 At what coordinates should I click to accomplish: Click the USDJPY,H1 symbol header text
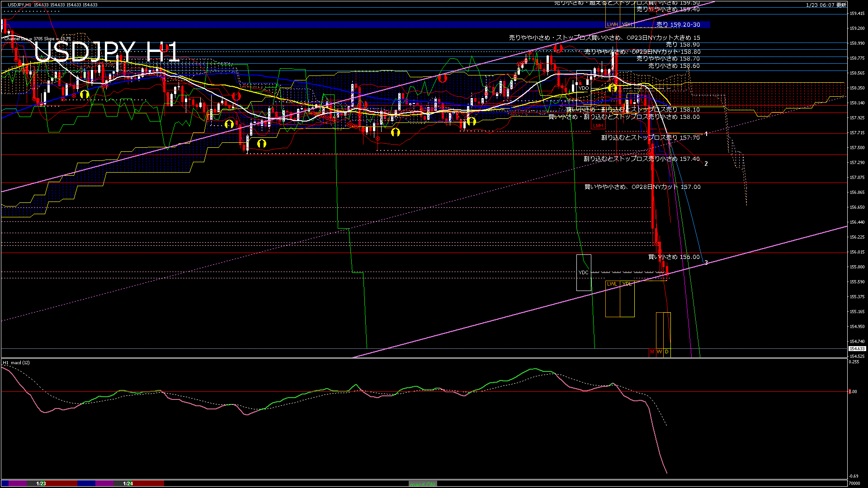pos(19,5)
